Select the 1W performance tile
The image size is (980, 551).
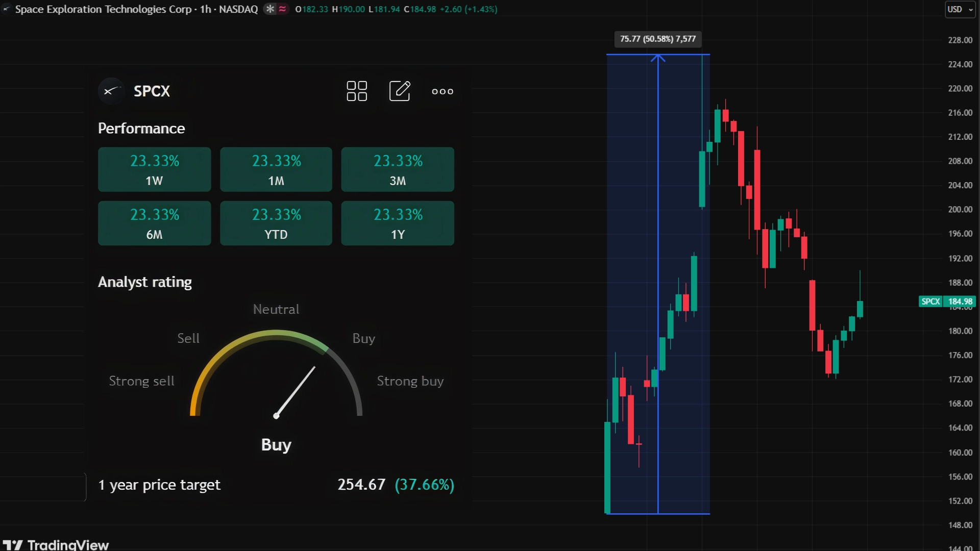(x=154, y=169)
